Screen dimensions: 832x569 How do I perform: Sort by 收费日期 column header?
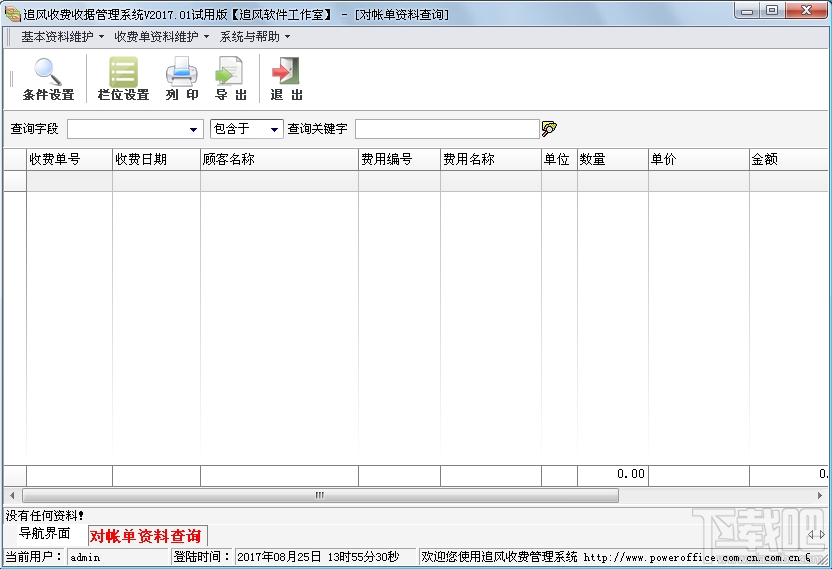[157, 159]
